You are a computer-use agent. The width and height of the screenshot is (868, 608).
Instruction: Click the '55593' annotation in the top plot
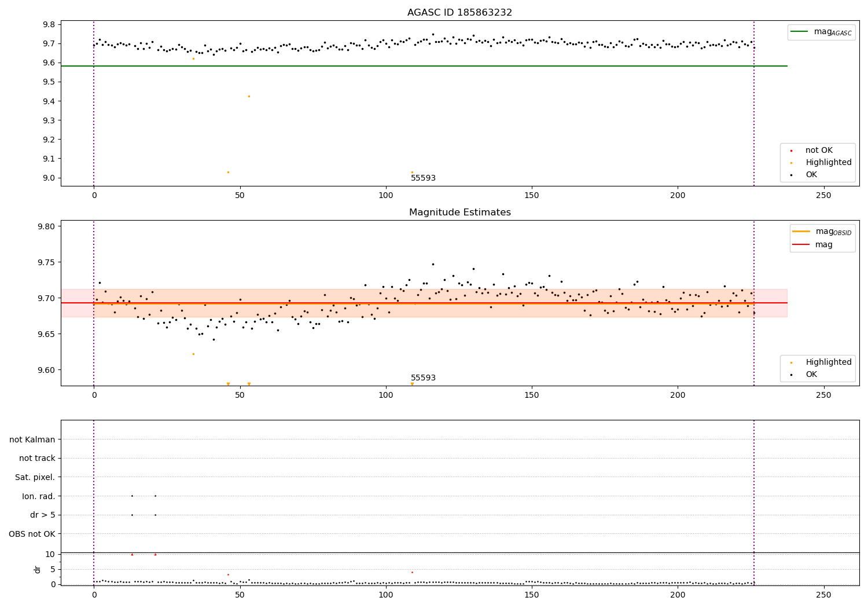(423, 178)
